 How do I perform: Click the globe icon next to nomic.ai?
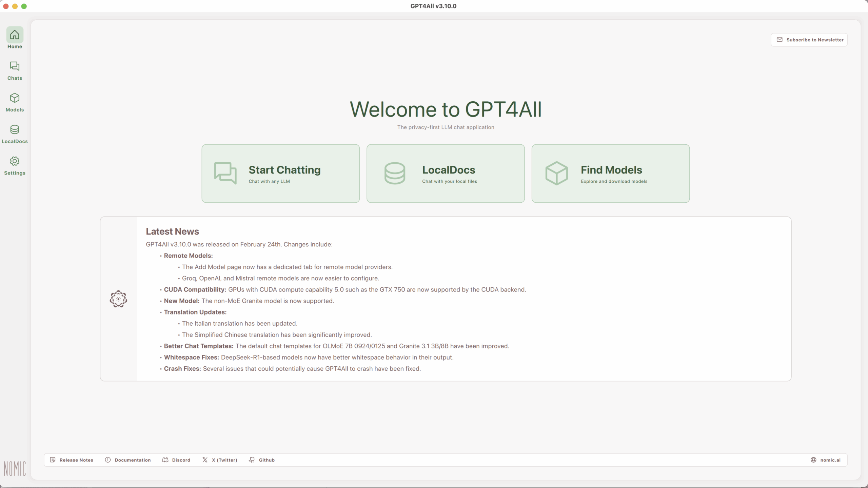coord(813,460)
